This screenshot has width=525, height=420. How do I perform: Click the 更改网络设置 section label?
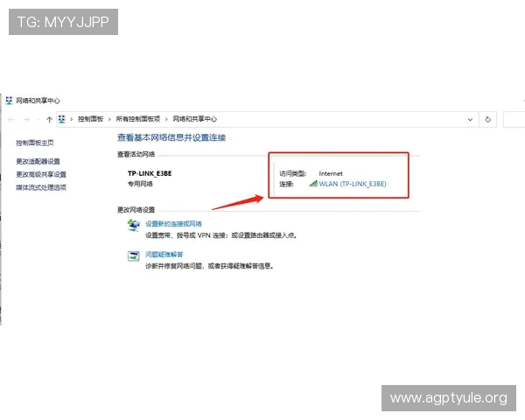point(136,210)
